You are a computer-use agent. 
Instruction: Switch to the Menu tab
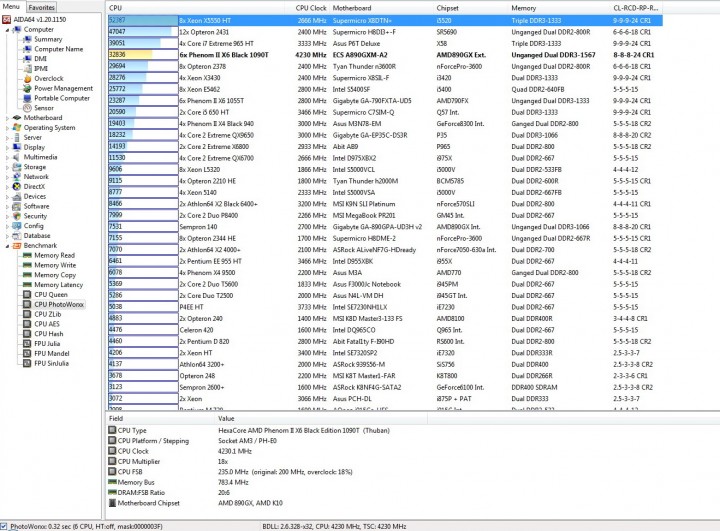point(12,6)
